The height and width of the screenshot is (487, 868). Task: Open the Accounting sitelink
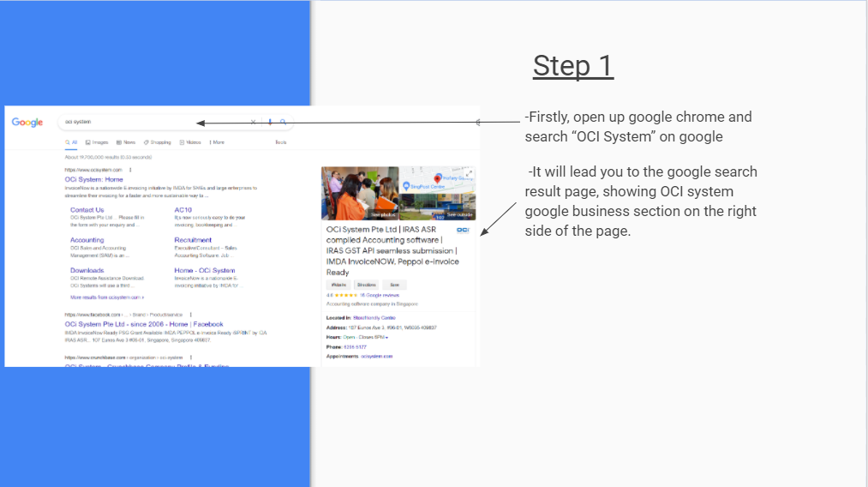(87, 240)
